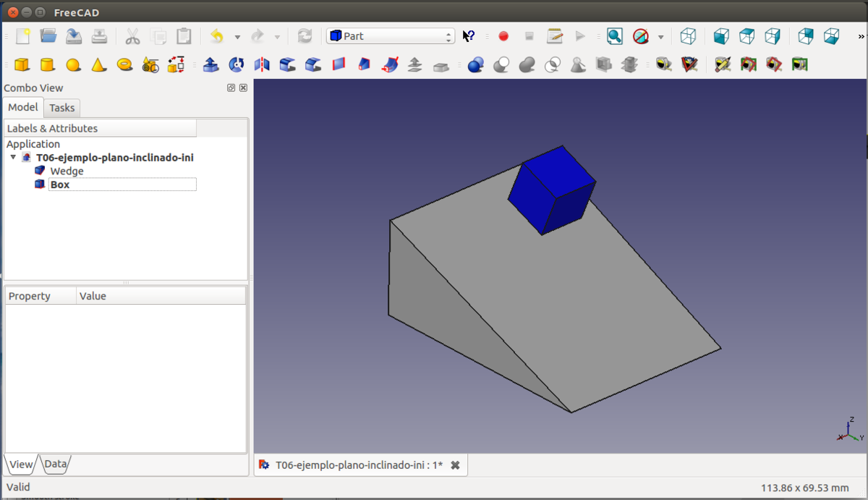The image size is (868, 500).
Task: Open the Part workbench dropdown
Action: (x=390, y=36)
